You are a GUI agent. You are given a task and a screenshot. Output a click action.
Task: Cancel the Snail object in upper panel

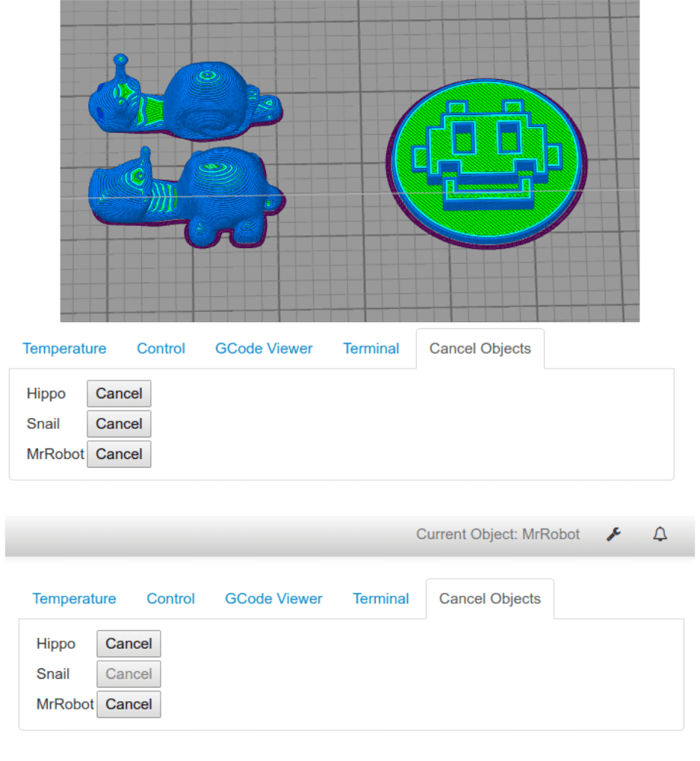119,424
